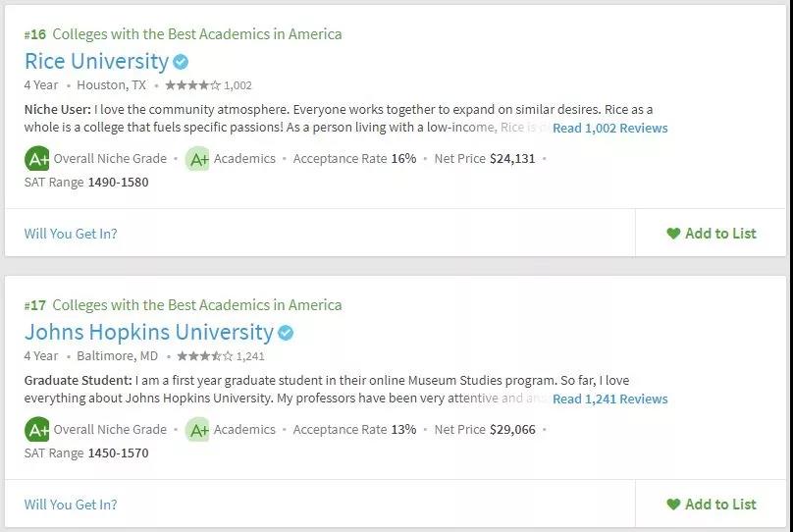Click Will You Get In? under Rice University
This screenshot has width=793, height=532.
pos(71,234)
